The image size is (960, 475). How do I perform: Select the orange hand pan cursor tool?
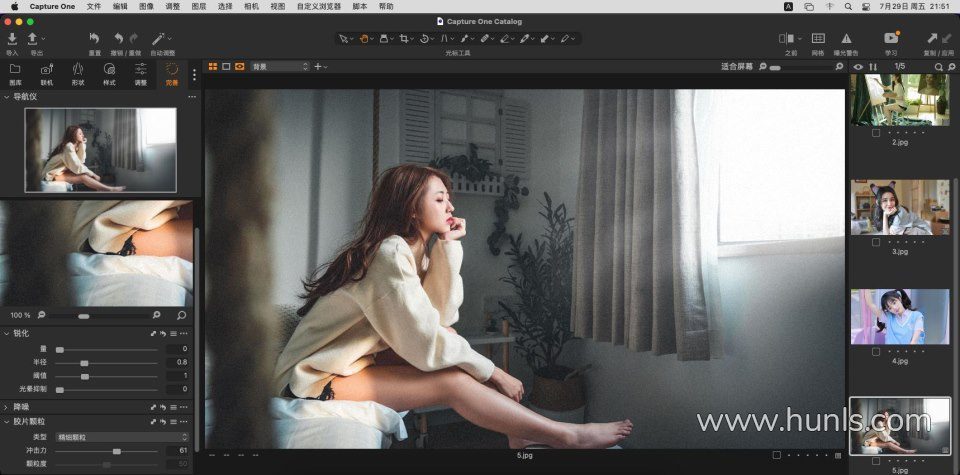(x=364, y=39)
